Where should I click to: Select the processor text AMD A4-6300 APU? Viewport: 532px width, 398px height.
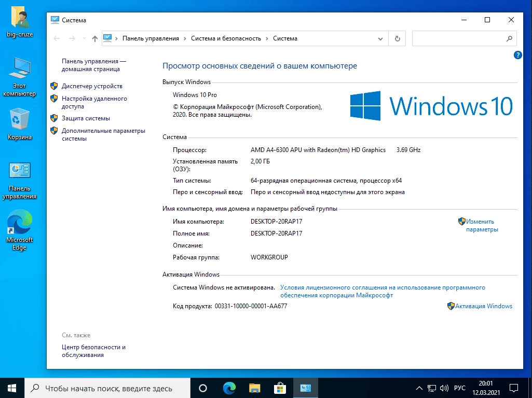coord(318,150)
